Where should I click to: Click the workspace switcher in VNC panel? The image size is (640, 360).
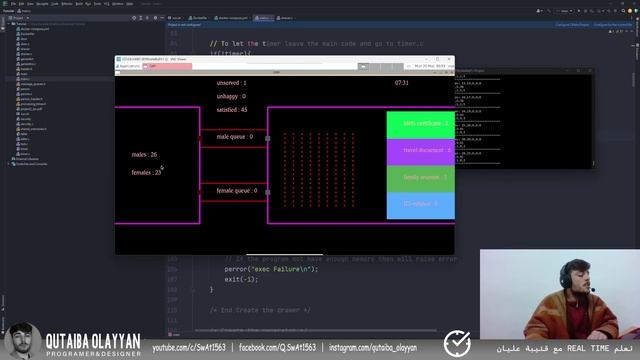[x=380, y=66]
